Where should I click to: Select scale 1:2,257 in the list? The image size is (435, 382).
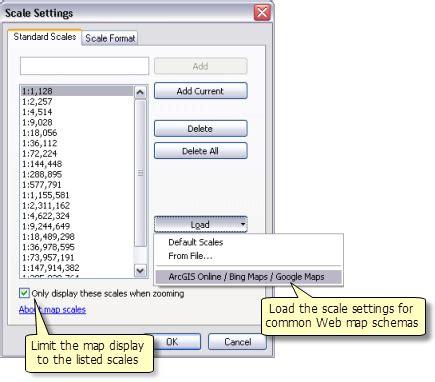point(77,101)
